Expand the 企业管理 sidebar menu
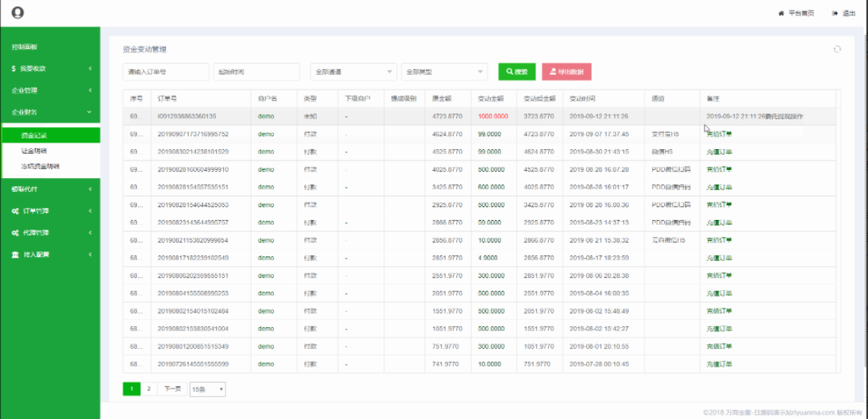Image resolution: width=868 pixels, height=419 pixels. tap(50, 90)
